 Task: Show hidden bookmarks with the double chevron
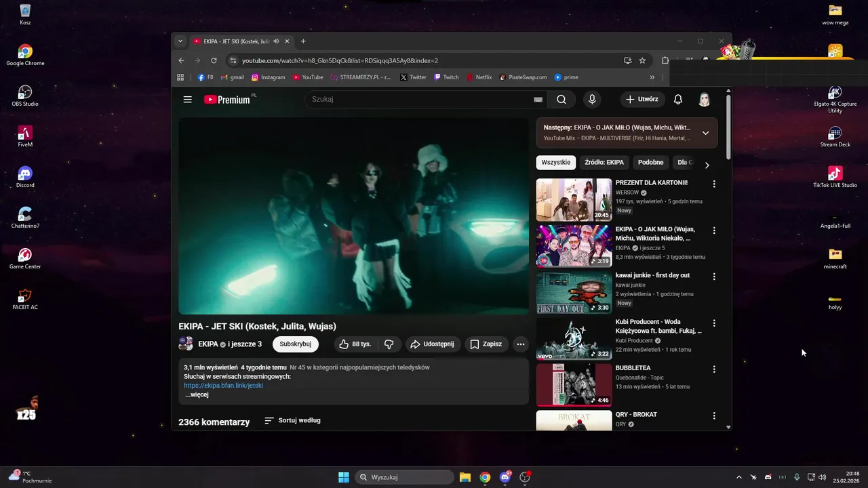[652, 77]
